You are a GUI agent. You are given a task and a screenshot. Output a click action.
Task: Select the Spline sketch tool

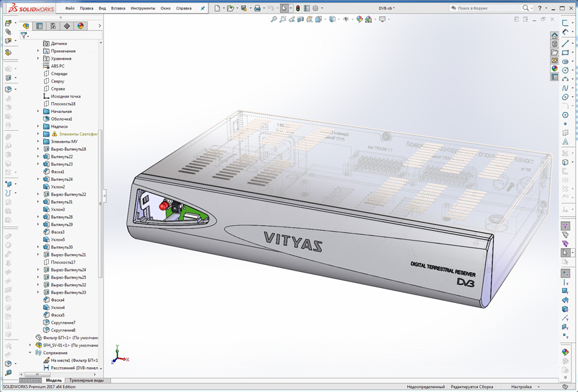pos(565,88)
